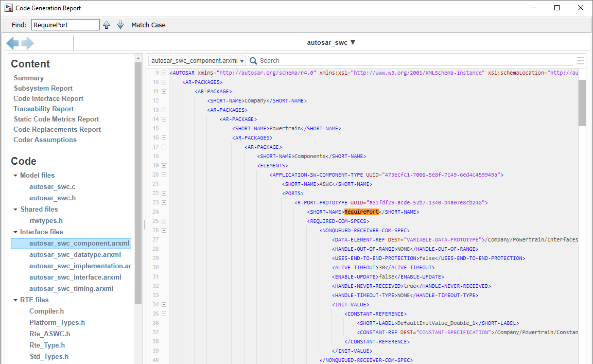This screenshot has width=593, height=364.
Task: Open Rte_ASWC.h under RTE files
Action: point(50,334)
